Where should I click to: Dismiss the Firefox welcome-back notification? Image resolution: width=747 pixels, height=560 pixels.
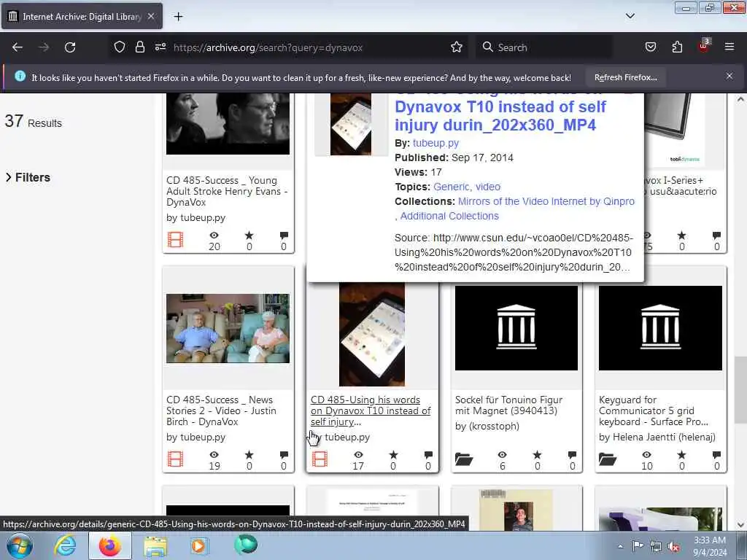pyautogui.click(x=729, y=76)
